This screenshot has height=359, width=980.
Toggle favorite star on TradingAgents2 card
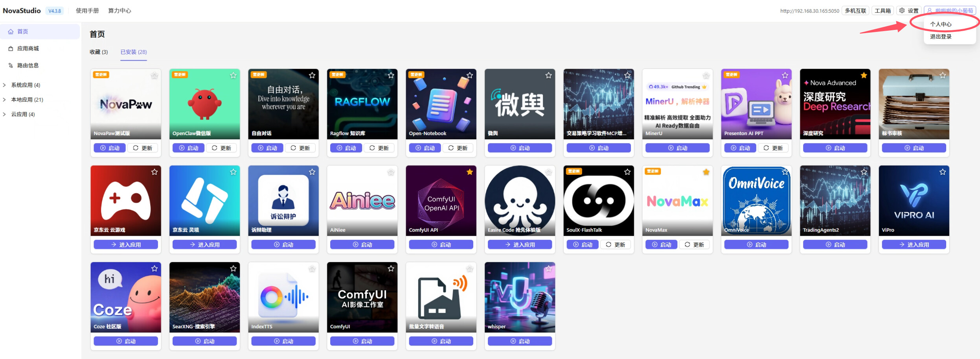click(864, 172)
